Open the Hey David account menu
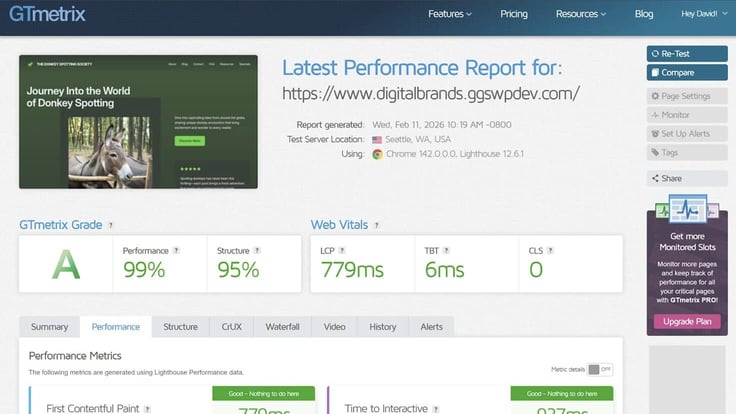The height and width of the screenshot is (414, 736). pos(704,14)
